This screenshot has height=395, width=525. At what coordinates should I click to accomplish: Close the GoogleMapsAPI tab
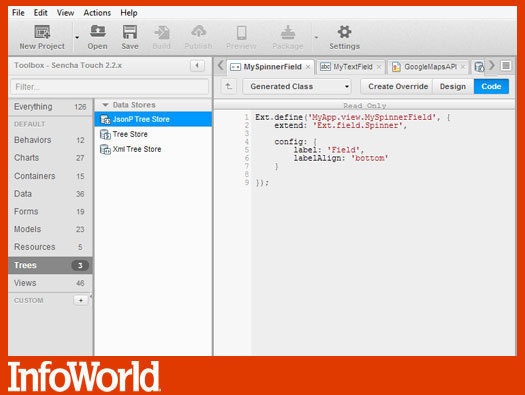[x=463, y=67]
